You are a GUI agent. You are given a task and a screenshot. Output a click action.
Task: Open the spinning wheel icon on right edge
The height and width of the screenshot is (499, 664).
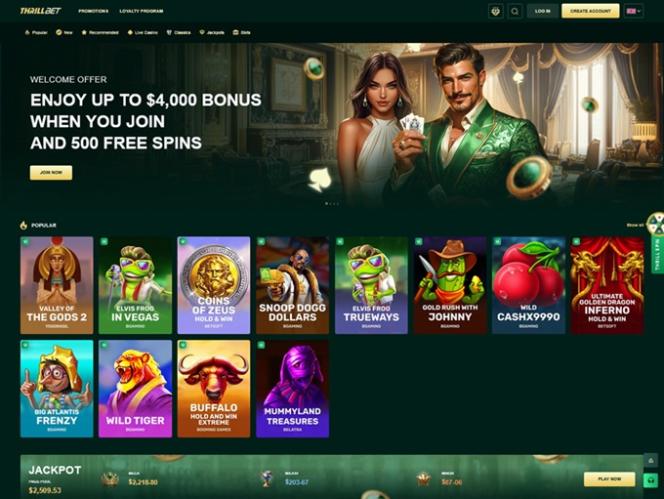coord(658,224)
